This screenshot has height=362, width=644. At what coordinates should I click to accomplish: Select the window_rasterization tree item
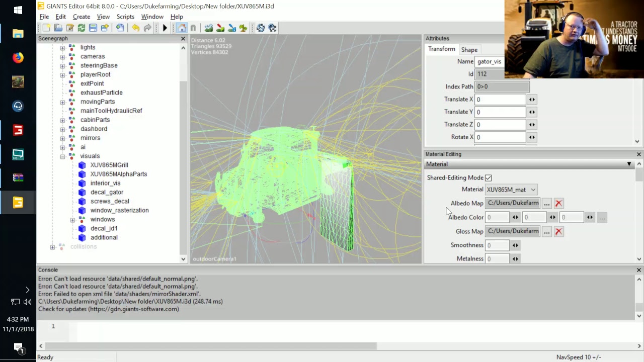(x=119, y=210)
